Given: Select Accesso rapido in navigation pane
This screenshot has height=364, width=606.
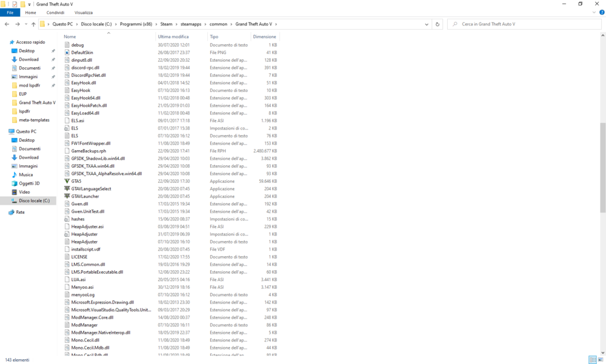Looking at the screenshot, I should click(x=30, y=42).
